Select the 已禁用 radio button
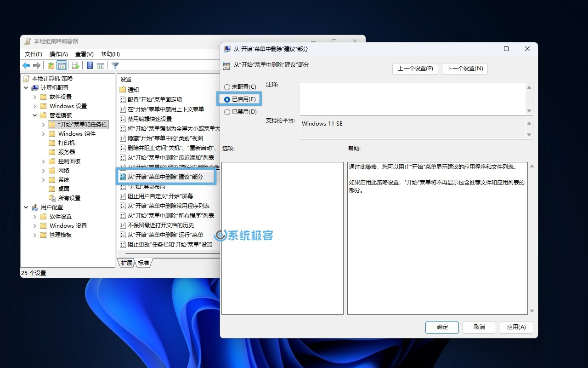Screen dimensions: 588x368 click(x=227, y=112)
